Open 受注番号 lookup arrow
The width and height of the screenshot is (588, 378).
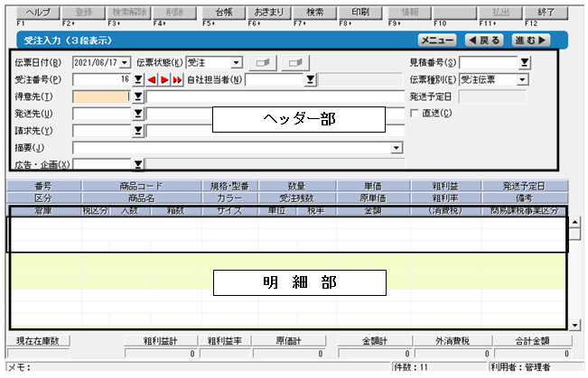pos(138,79)
